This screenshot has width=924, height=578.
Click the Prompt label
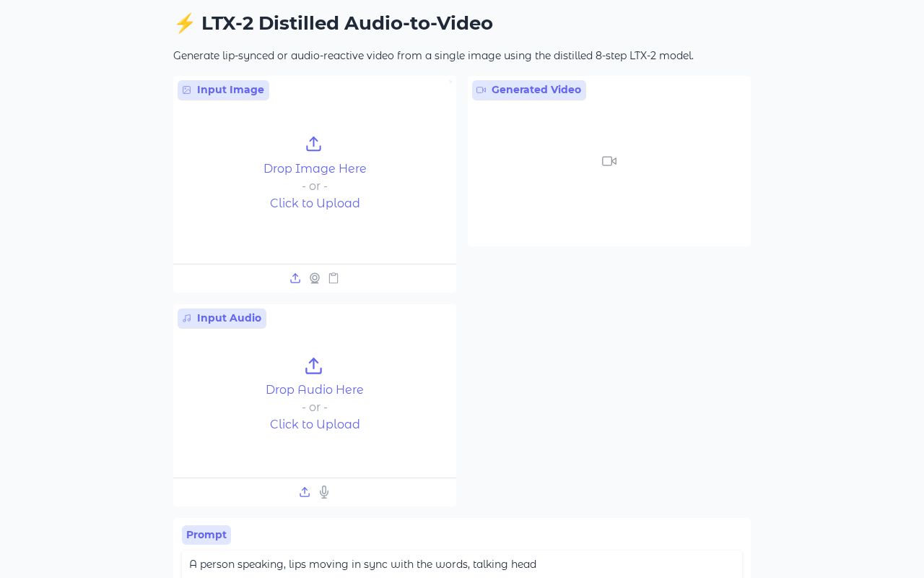[206, 535]
